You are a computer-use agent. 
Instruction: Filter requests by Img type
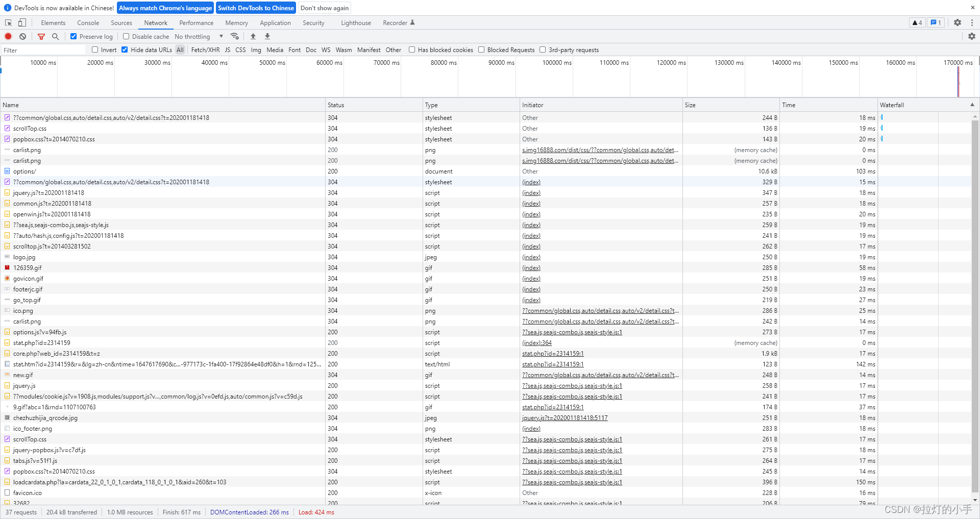(x=256, y=50)
